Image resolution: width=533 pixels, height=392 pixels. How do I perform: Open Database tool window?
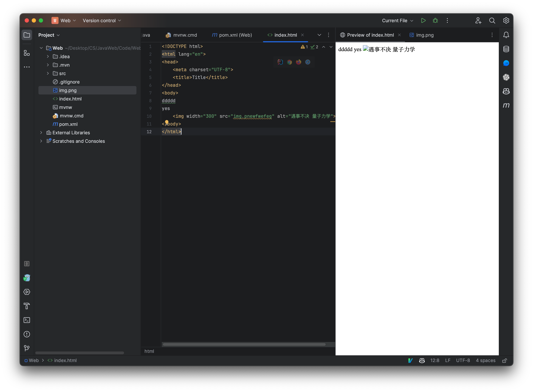point(506,49)
